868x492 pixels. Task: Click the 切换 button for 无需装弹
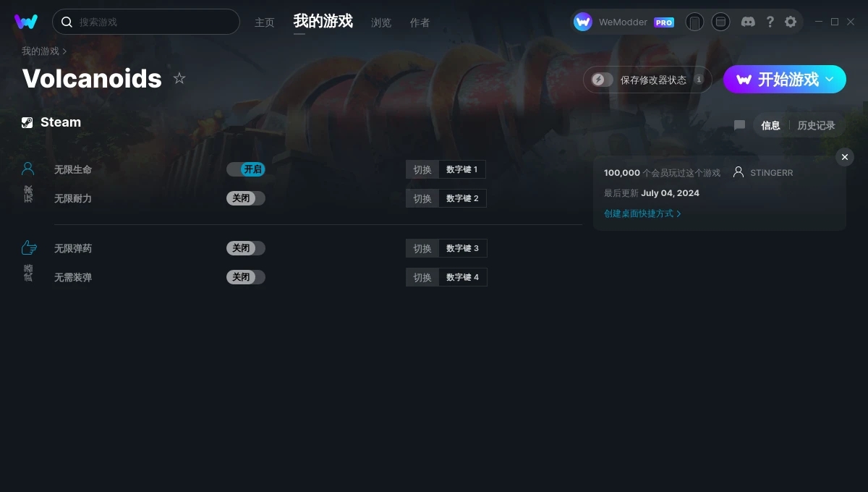tap(422, 277)
